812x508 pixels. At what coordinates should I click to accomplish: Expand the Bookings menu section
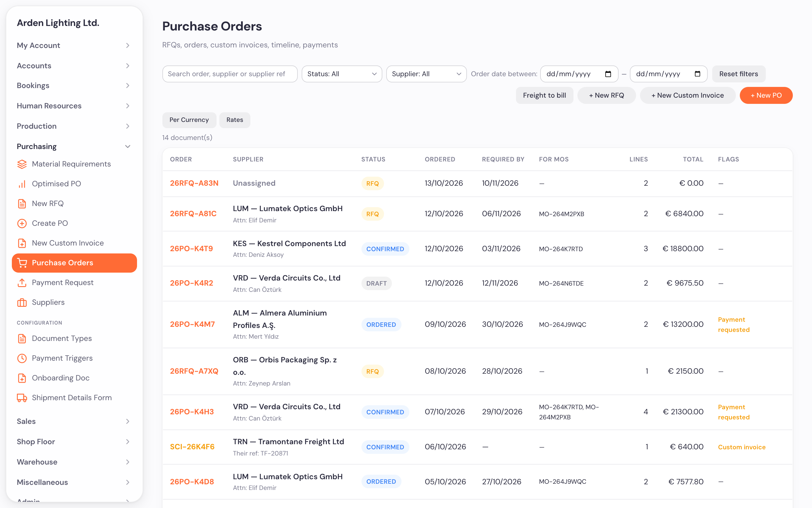(74, 85)
